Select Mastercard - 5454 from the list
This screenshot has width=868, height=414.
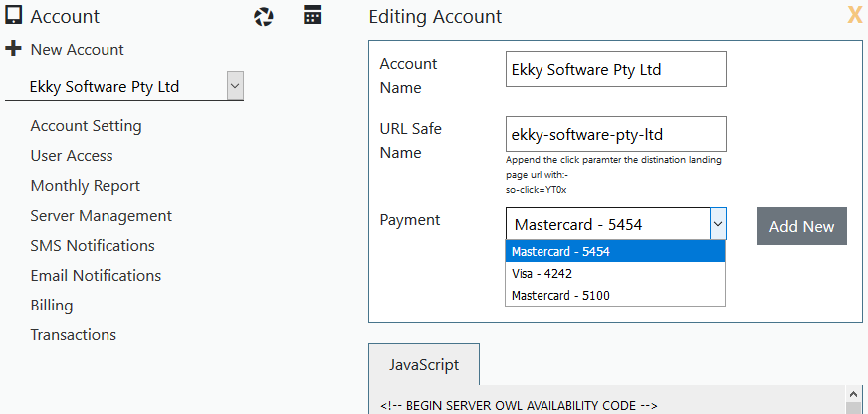click(x=615, y=251)
